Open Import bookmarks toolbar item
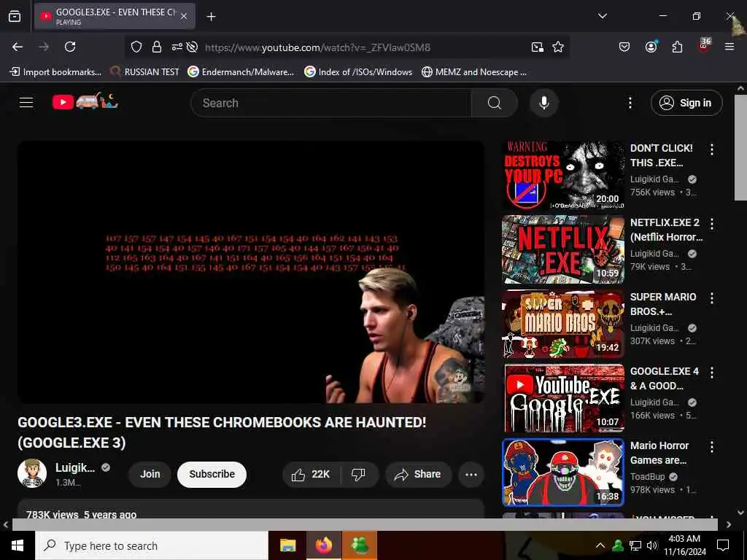This screenshot has height=560, width=747. [x=55, y=72]
